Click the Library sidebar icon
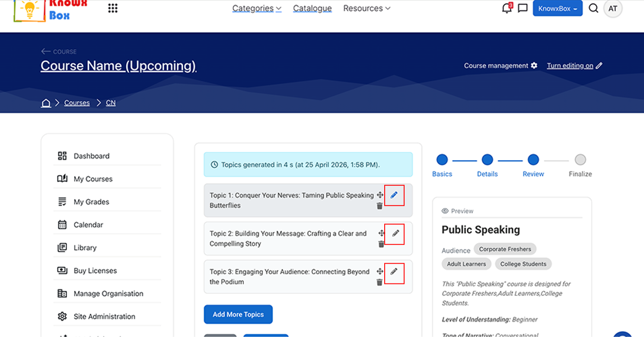The width and height of the screenshot is (644, 337). tap(62, 248)
